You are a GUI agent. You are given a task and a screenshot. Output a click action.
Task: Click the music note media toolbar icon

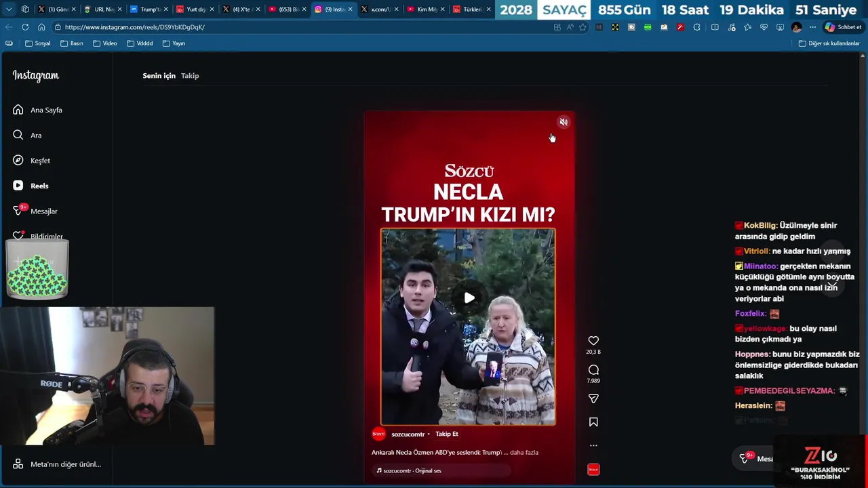coord(731,27)
